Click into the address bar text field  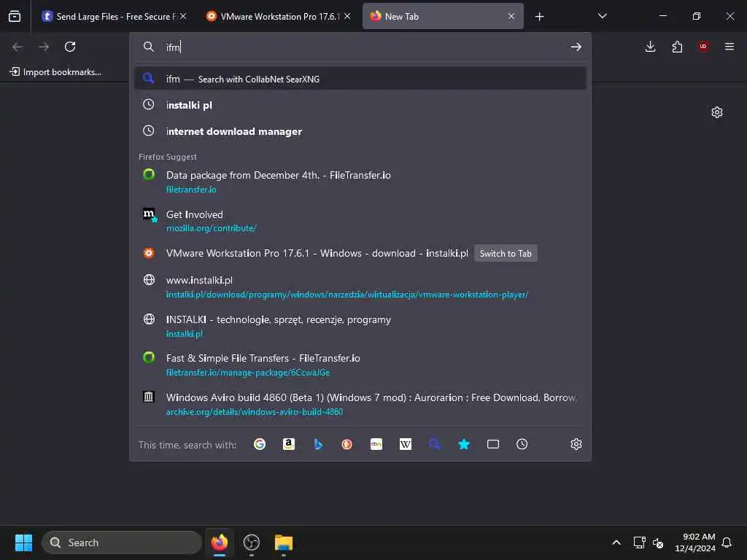click(365, 47)
